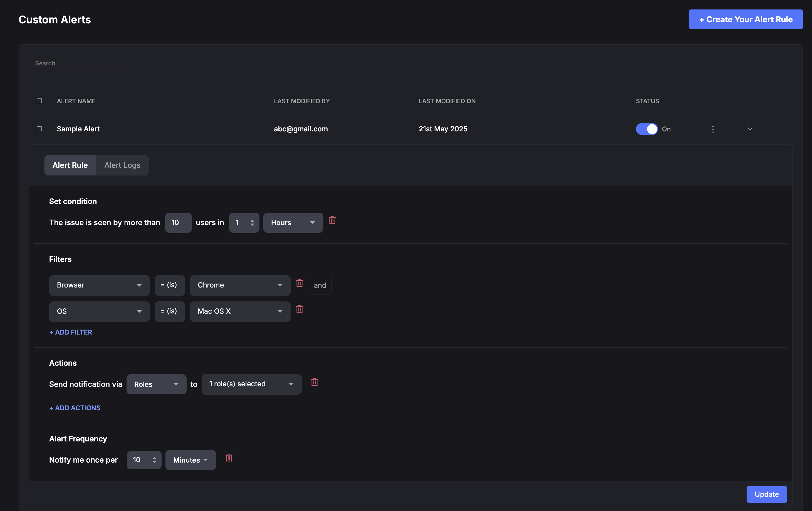Delete the OS Mac OS X filter
The width and height of the screenshot is (812, 511).
(299, 309)
